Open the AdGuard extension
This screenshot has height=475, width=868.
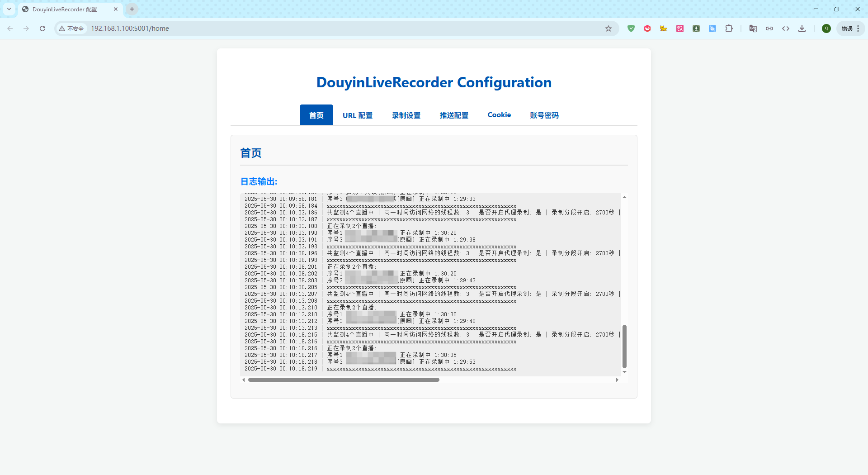pyautogui.click(x=631, y=28)
